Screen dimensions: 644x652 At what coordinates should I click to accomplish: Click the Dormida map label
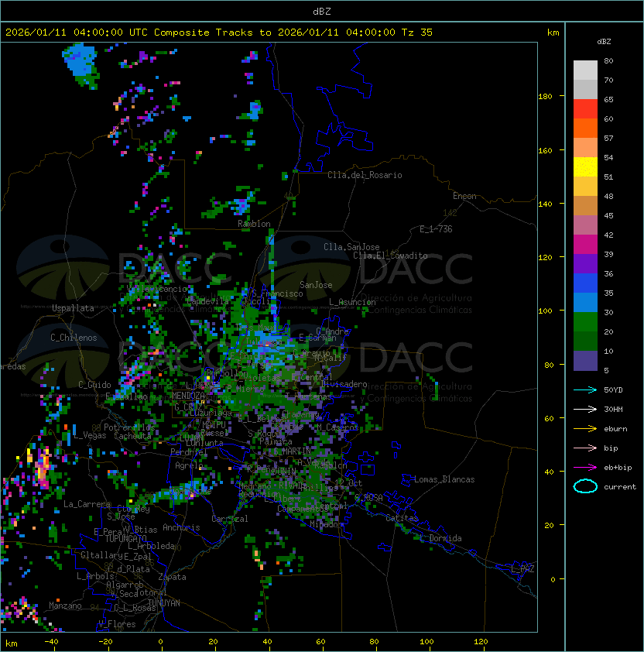click(x=445, y=538)
